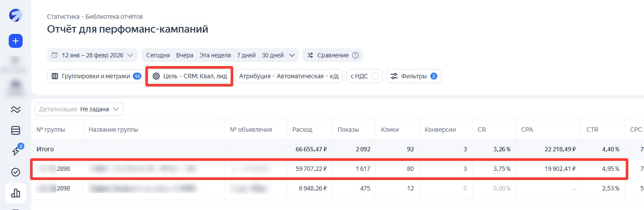Open the bar chart statistics icon
Screen dimensions: 644x210
pyautogui.click(x=16, y=193)
